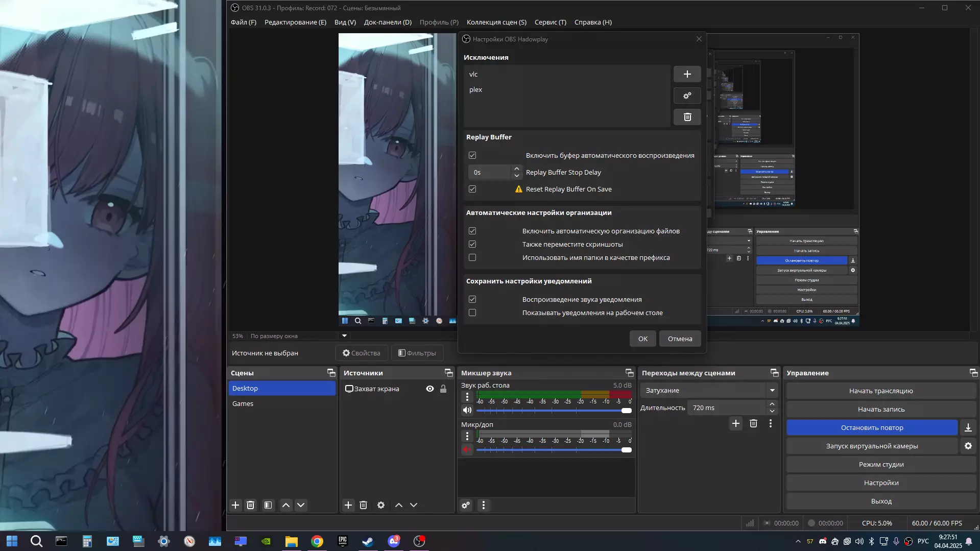
Task: Toggle Reset Replay Buffer On Save checkbox
Action: [472, 189]
